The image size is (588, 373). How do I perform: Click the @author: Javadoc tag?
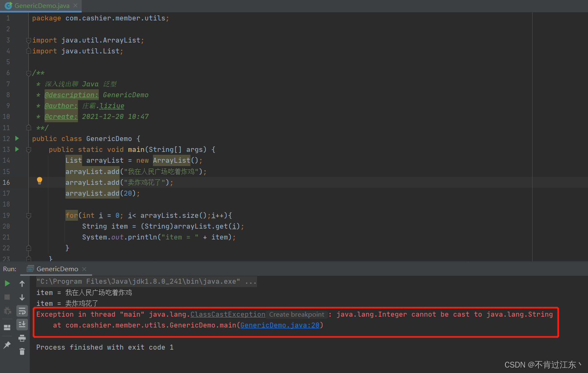[x=61, y=106]
